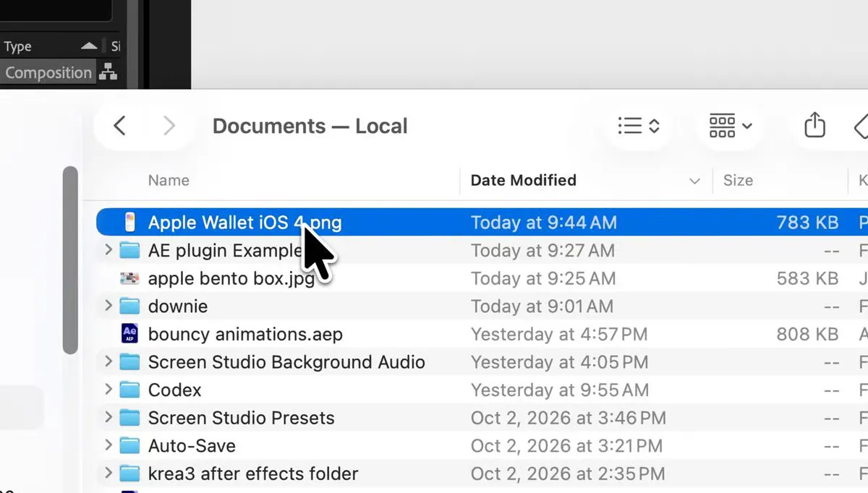
Task: Select apple bento box.jpg file
Action: 482,278
